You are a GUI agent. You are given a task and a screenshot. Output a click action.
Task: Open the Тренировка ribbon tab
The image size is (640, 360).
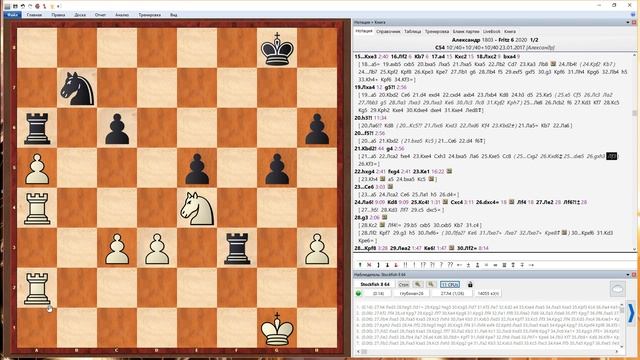tap(149, 15)
